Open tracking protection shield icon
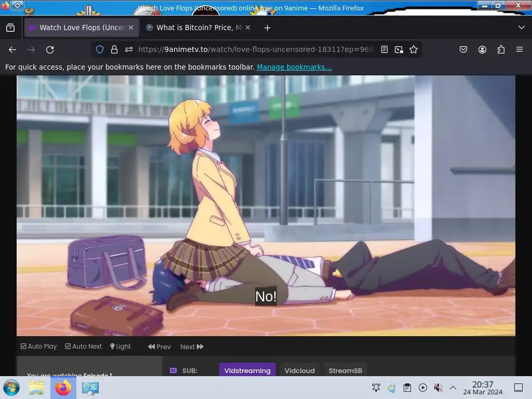Viewport: 532px width, 399px height. coord(99,49)
